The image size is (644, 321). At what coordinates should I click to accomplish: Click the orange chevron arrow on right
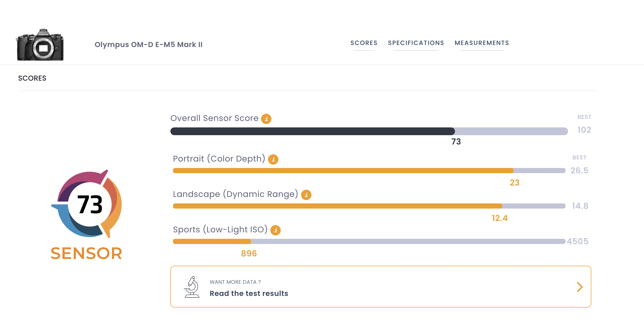point(580,287)
